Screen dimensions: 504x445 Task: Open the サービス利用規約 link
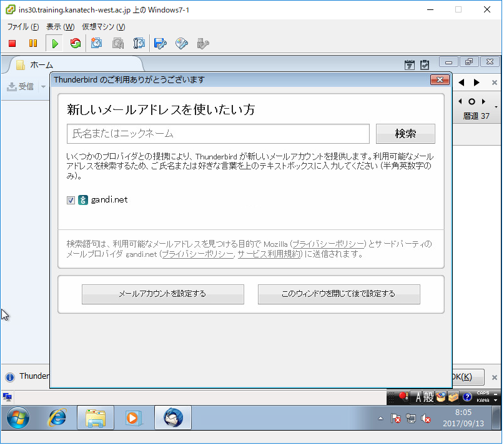269,254
